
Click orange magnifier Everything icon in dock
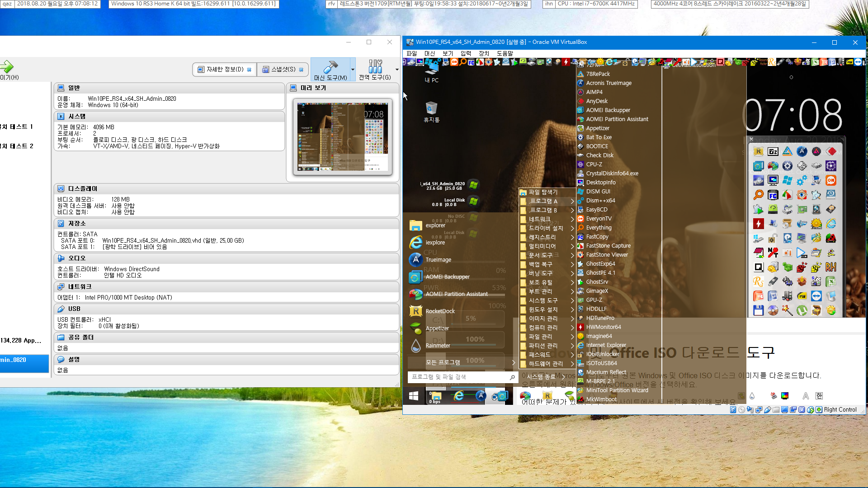[x=759, y=195]
